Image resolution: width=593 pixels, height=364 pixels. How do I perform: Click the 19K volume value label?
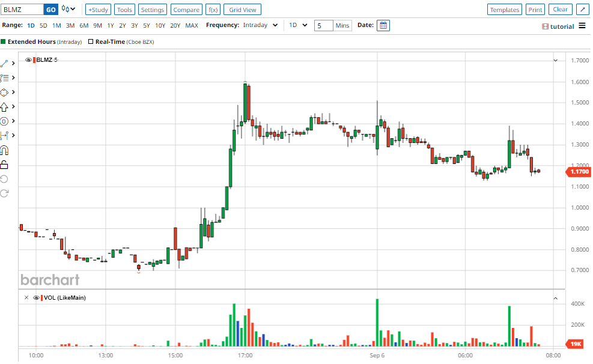point(575,344)
